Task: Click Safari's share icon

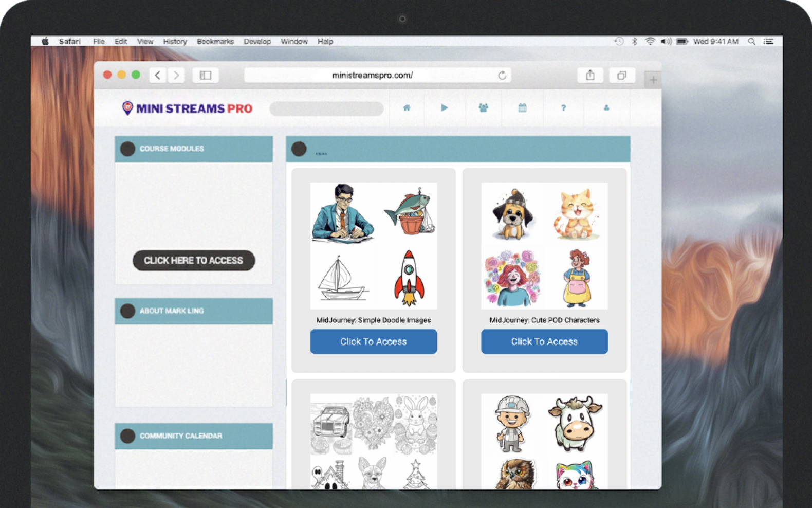Action: [590, 75]
